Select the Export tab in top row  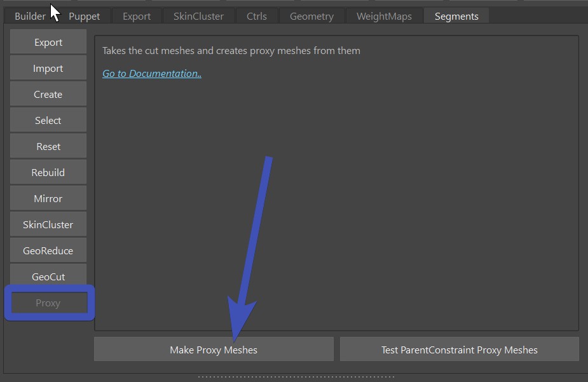(x=137, y=17)
